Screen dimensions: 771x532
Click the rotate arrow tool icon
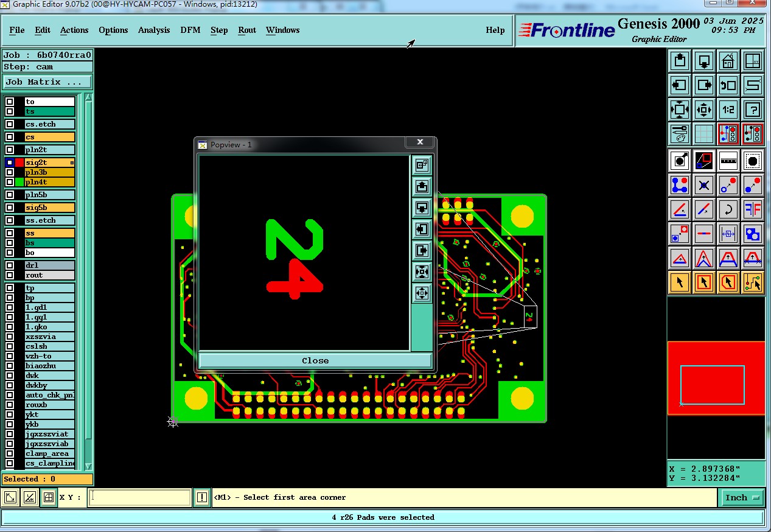point(728,209)
